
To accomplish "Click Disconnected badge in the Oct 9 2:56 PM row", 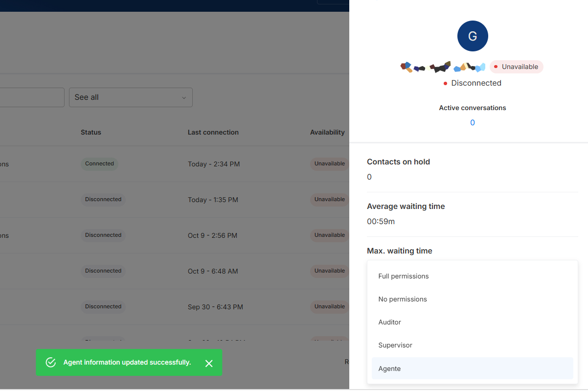I will pos(103,235).
